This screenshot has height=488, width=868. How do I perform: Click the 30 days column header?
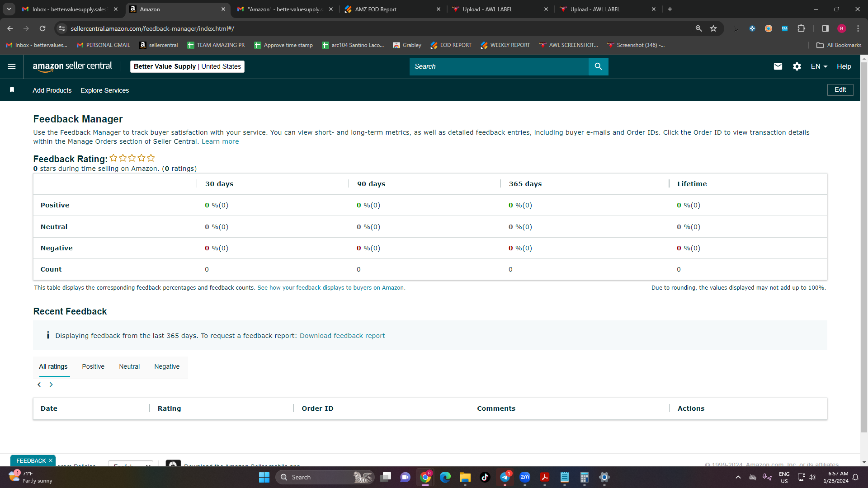pyautogui.click(x=219, y=184)
